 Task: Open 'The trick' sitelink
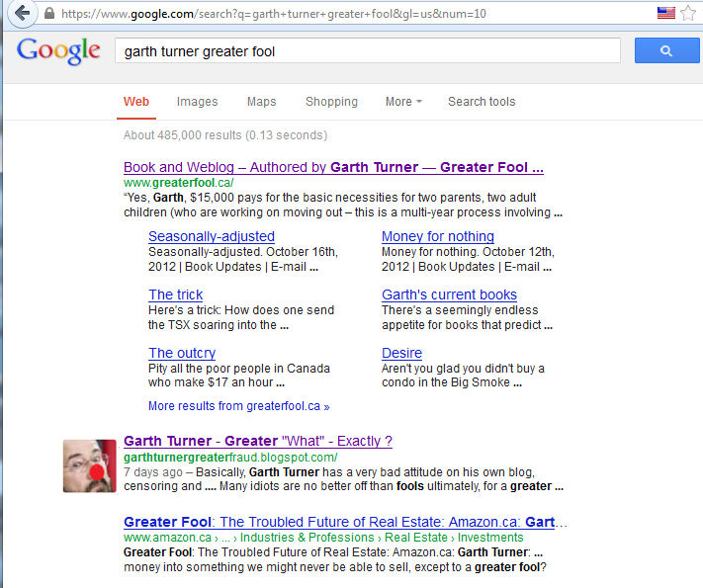176,294
